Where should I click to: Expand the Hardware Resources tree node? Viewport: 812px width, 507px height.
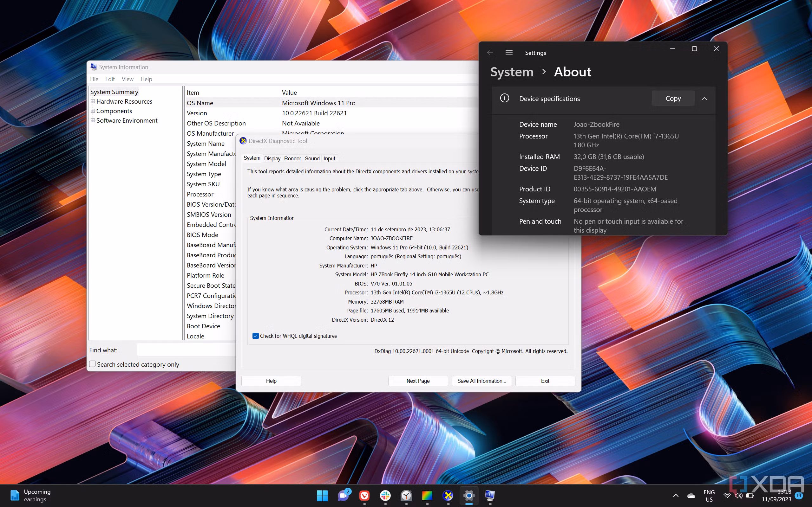tap(93, 101)
